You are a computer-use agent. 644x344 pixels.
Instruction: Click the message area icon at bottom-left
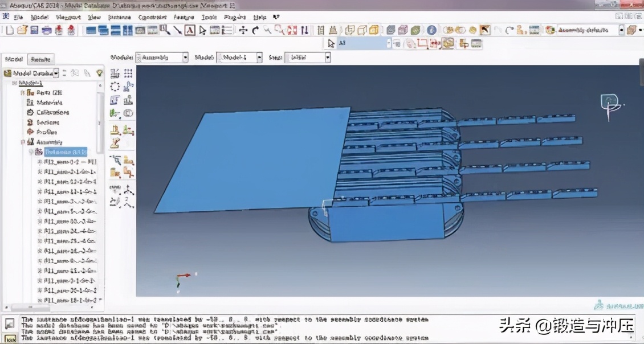10,324
